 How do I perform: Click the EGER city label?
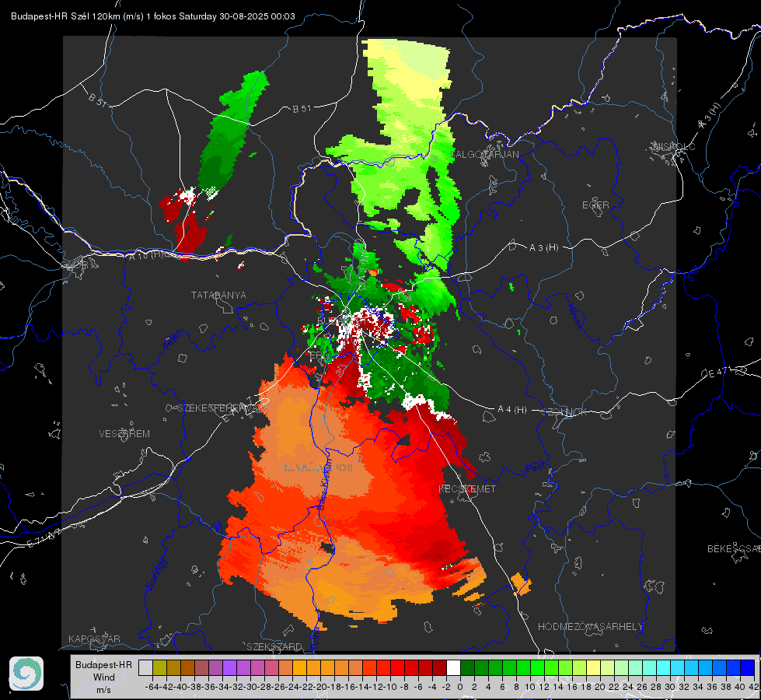595,205
